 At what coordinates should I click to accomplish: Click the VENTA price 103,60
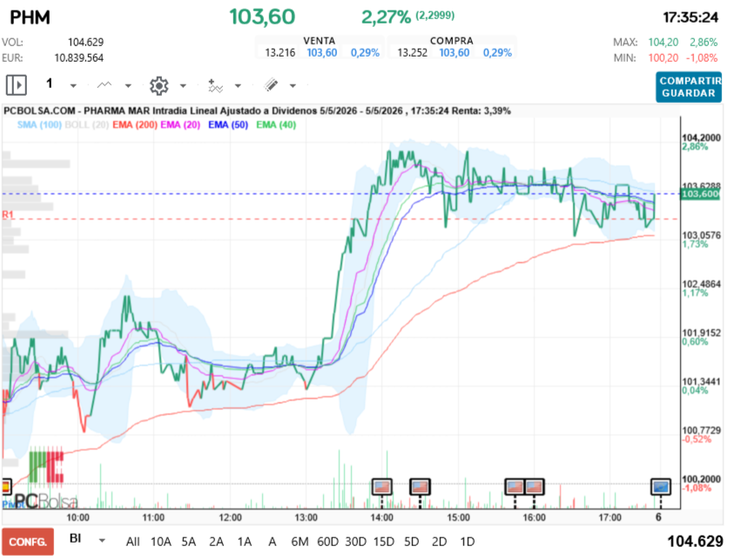click(x=322, y=52)
